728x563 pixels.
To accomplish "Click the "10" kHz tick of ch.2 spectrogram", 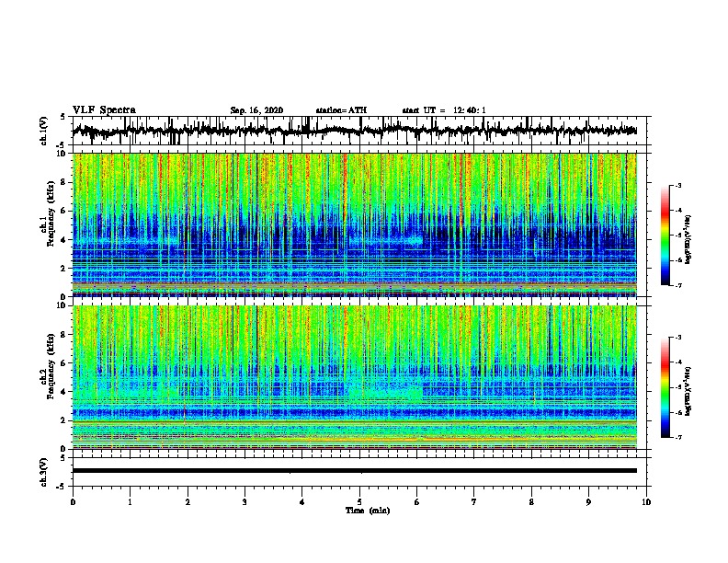I will [62, 305].
